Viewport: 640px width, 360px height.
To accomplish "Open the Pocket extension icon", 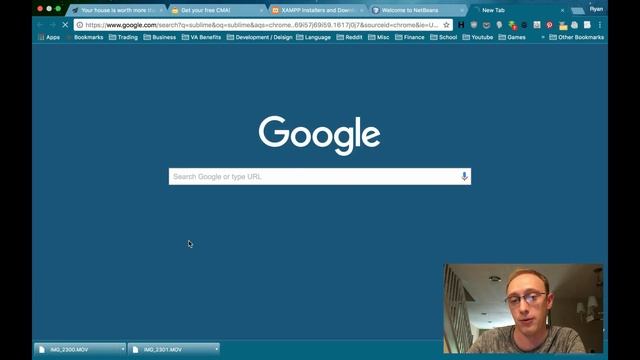I will [x=486, y=25].
